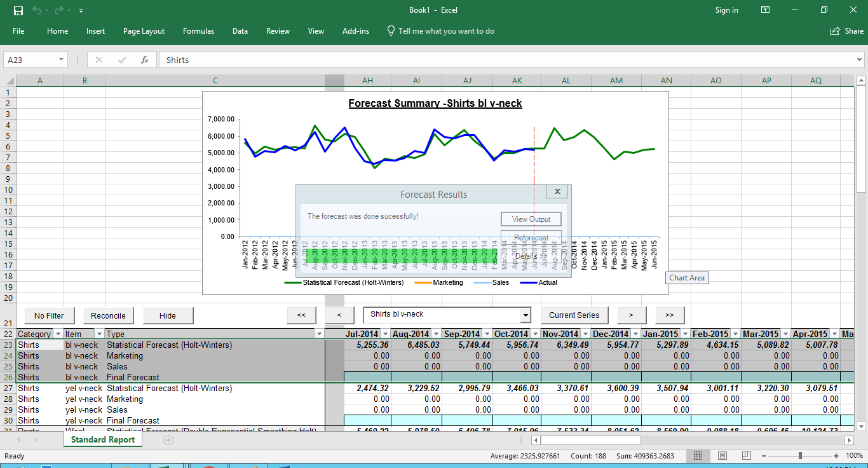The width and height of the screenshot is (868, 468).
Task: Open the Jul-2014 column filter dropdown
Action: click(x=385, y=333)
